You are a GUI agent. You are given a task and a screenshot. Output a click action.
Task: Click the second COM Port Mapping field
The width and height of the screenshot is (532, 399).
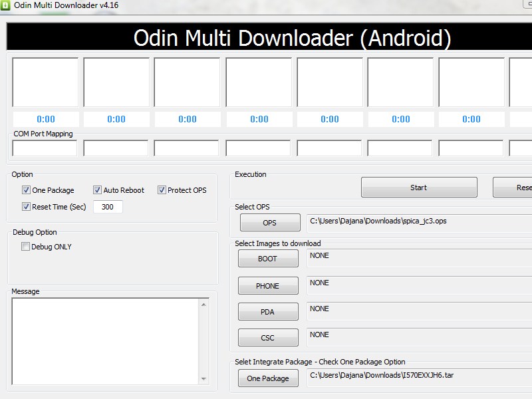point(116,148)
